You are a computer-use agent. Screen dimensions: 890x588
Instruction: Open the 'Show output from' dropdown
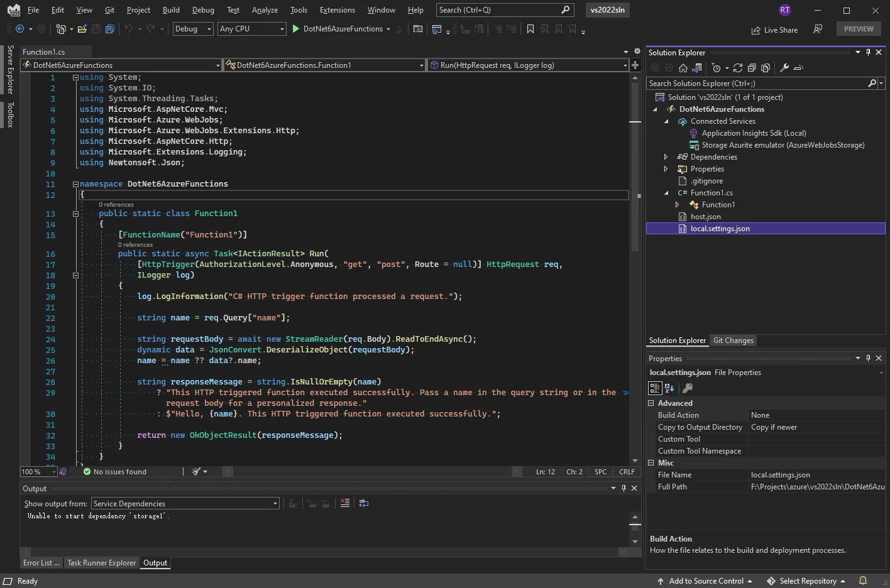coord(185,503)
